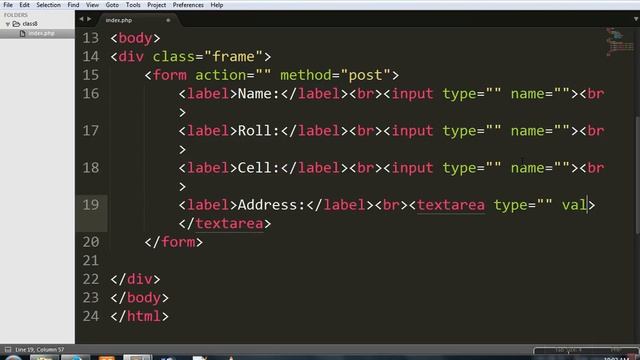Screen dimensions: 640x360
Task: Click the 'val' text on line 19
Action: [573, 205]
